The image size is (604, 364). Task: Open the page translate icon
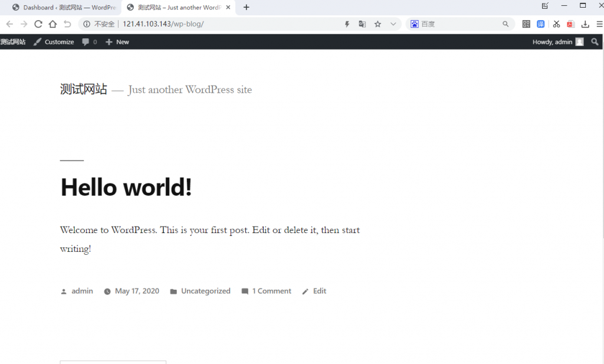362,24
